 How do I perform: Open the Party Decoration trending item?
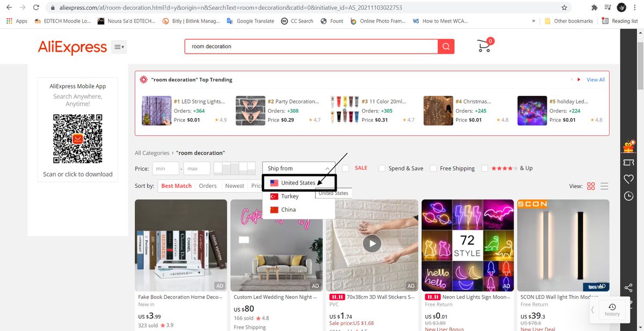coord(278,111)
